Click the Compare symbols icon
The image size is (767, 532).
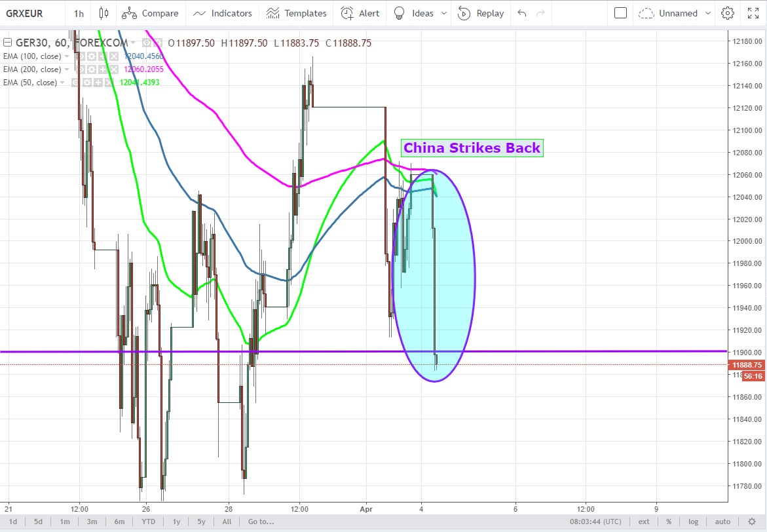pos(150,13)
